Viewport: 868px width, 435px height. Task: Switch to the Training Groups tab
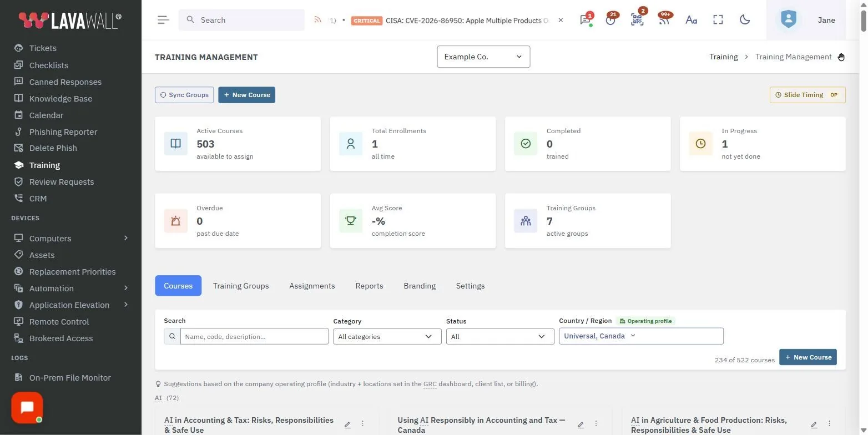click(241, 286)
